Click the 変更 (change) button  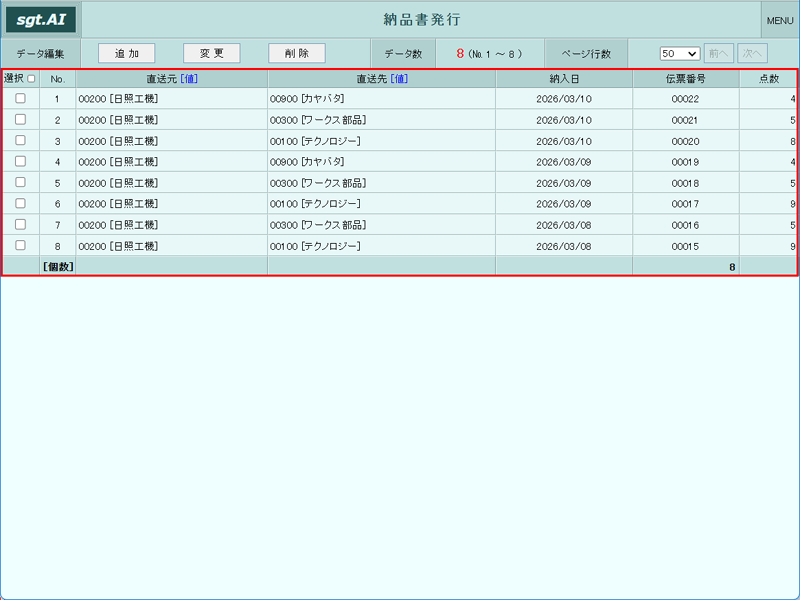click(212, 53)
